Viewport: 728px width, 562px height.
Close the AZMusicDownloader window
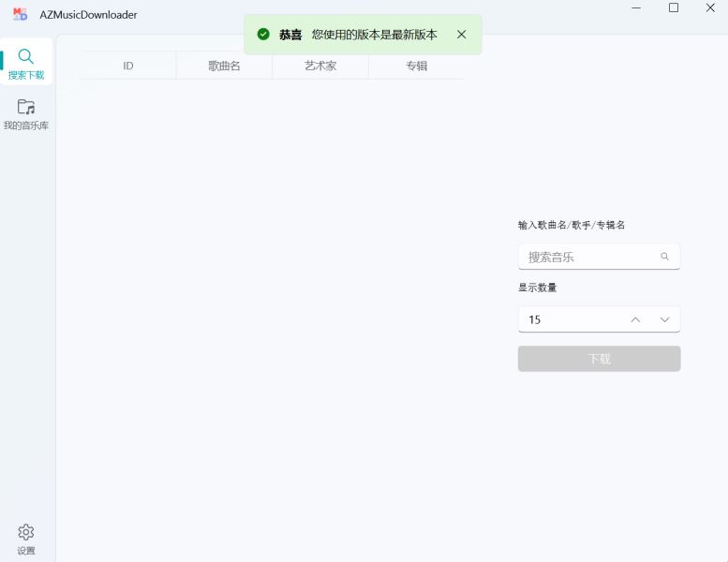point(710,7)
